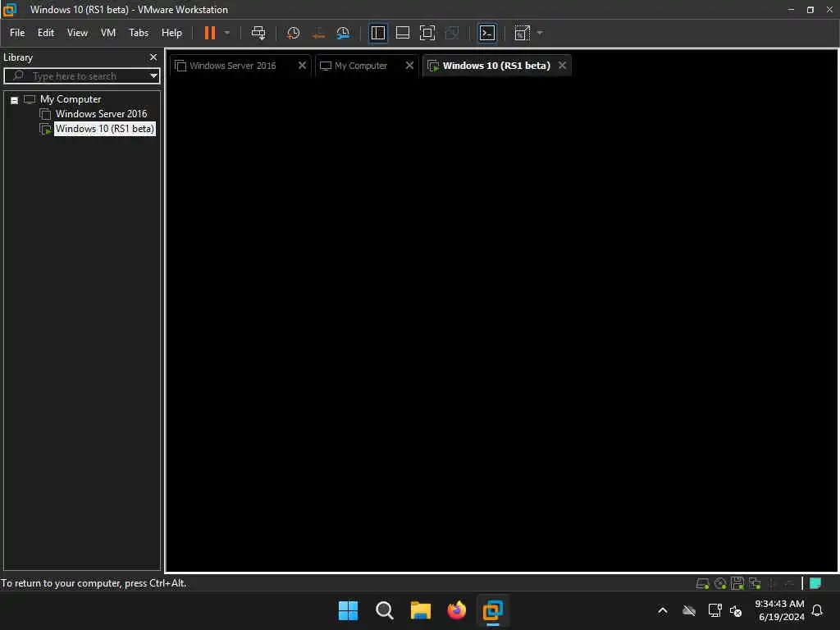
Task: Open the notifications bell
Action: click(x=817, y=610)
